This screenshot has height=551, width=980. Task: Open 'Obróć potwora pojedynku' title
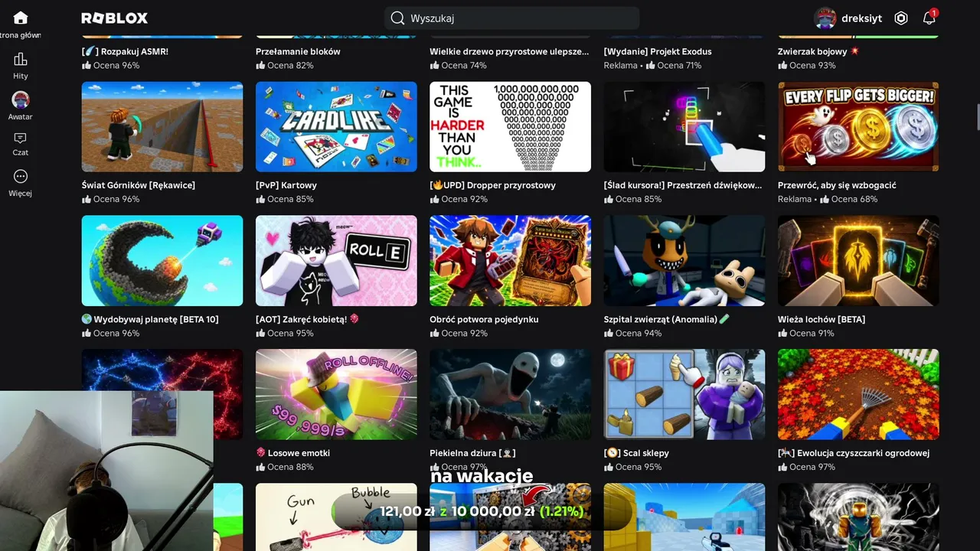tap(484, 319)
